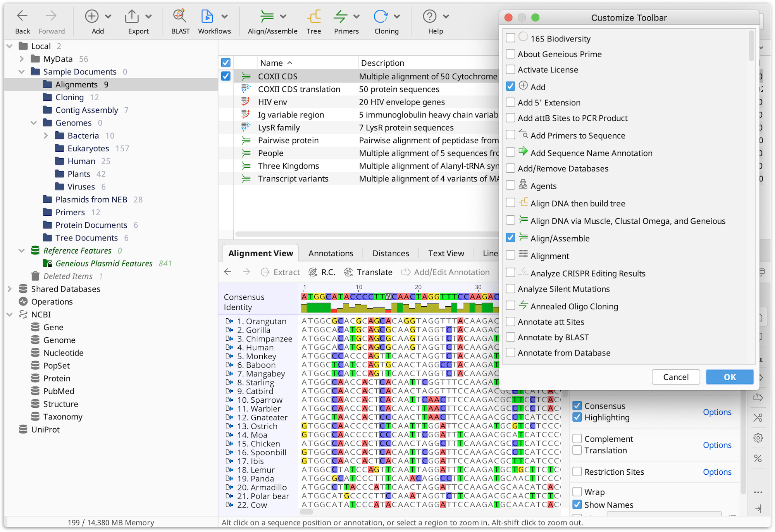The image size is (775, 532).
Task: Open the Add dropdown arrow
Action: tap(108, 16)
